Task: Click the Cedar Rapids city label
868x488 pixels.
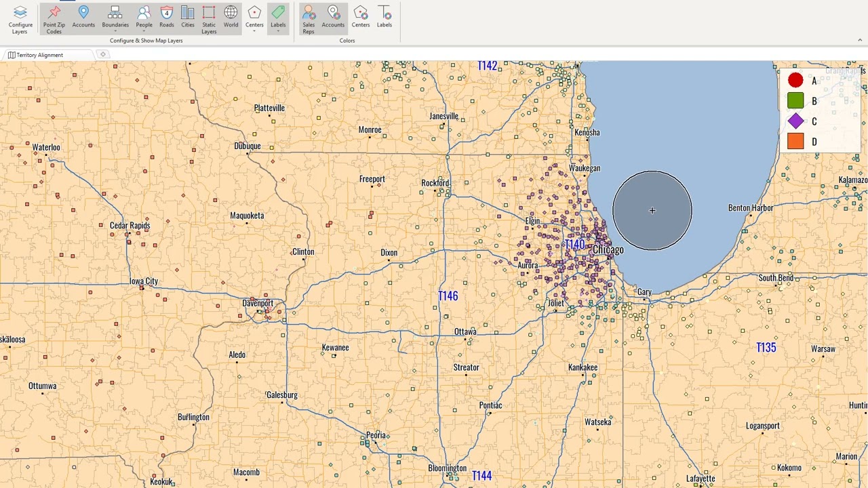Action: [x=130, y=226]
